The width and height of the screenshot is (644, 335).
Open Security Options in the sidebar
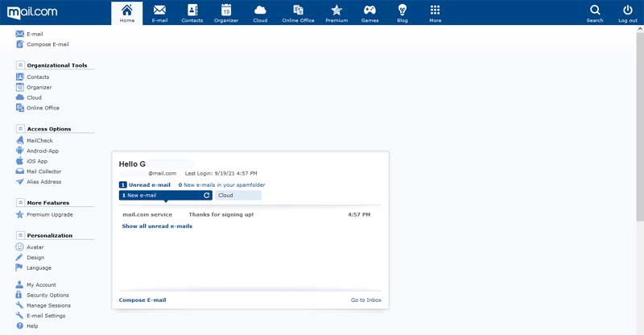click(47, 296)
